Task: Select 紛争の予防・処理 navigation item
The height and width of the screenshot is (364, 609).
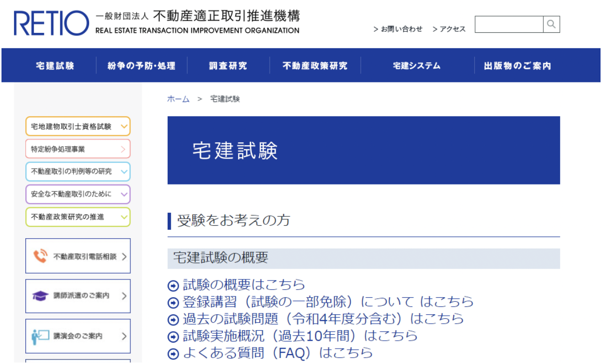Action: [x=141, y=66]
